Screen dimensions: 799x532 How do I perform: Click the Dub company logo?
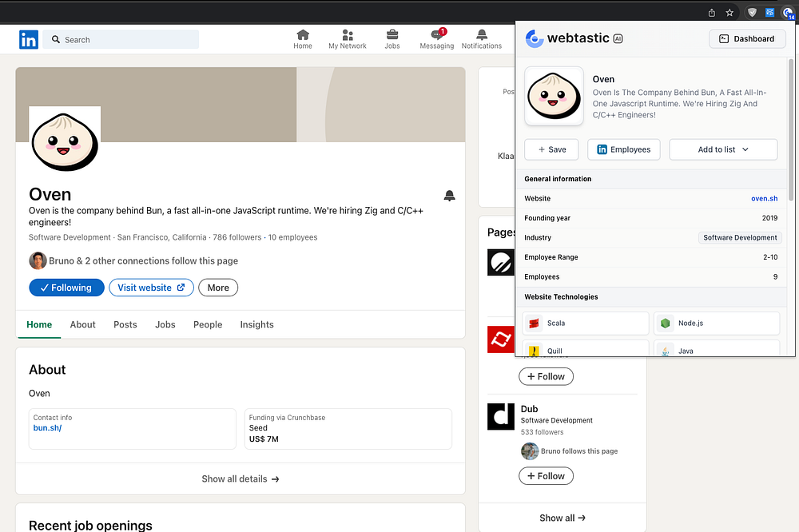coord(500,416)
